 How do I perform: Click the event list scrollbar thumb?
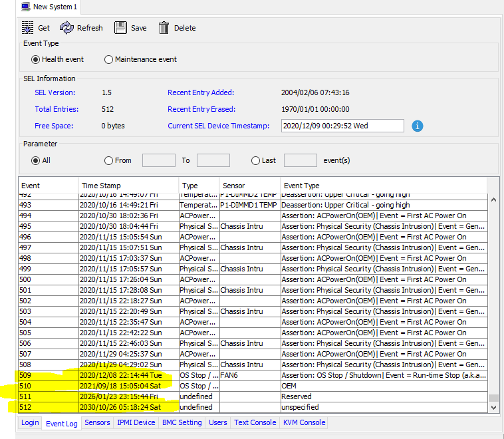pyautogui.click(x=494, y=398)
